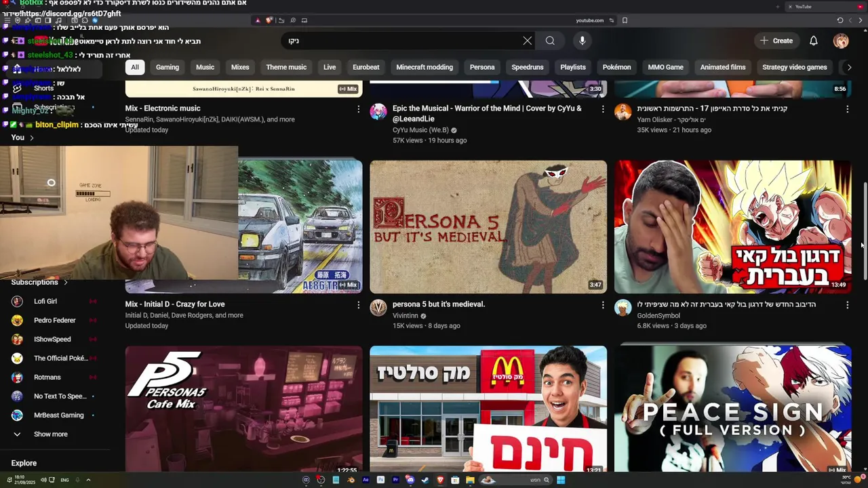Viewport: 868px width, 488px height.
Task: Open Blender from the taskbar
Action: click(351, 480)
